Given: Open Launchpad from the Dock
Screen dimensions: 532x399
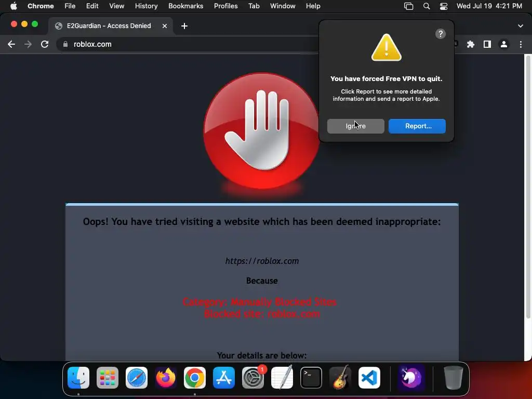Looking at the screenshot, I should [108, 378].
